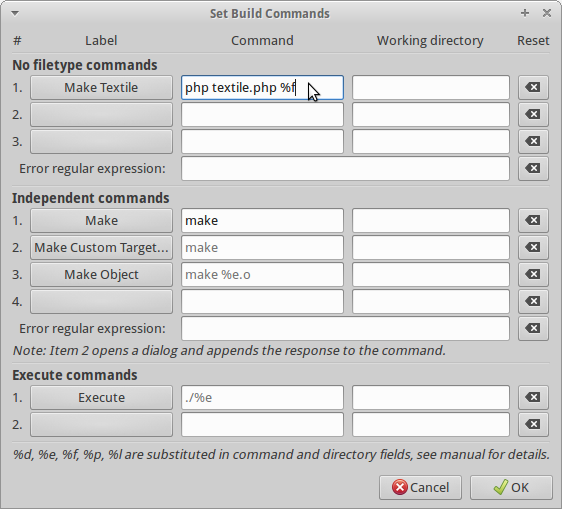Image resolution: width=562 pixels, height=509 pixels.
Task: Click the Command column header
Action: pos(262,41)
